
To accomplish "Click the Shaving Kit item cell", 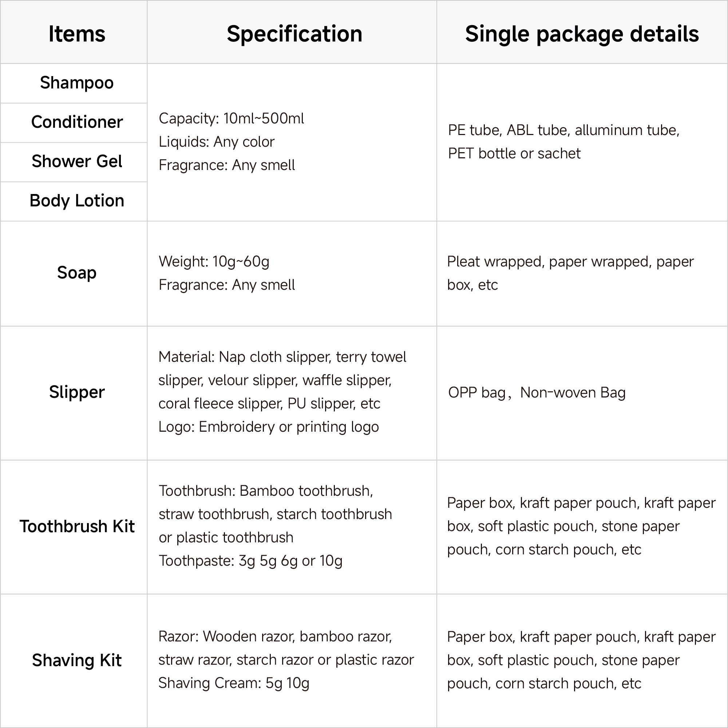I will 77,660.
